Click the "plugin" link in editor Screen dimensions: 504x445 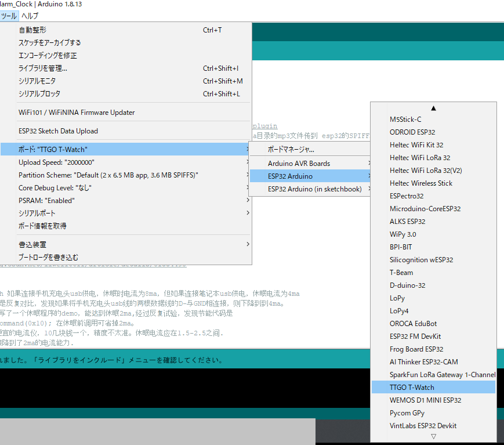265,126
